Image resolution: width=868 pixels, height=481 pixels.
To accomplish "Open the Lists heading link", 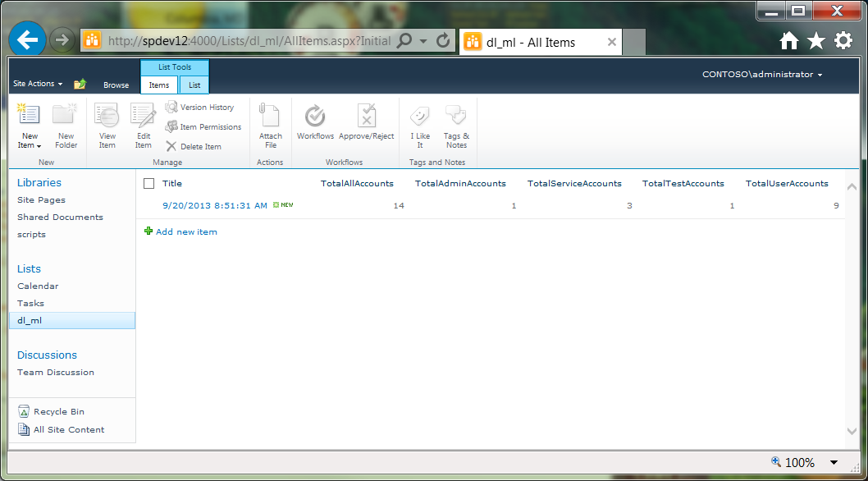I will click(x=29, y=268).
